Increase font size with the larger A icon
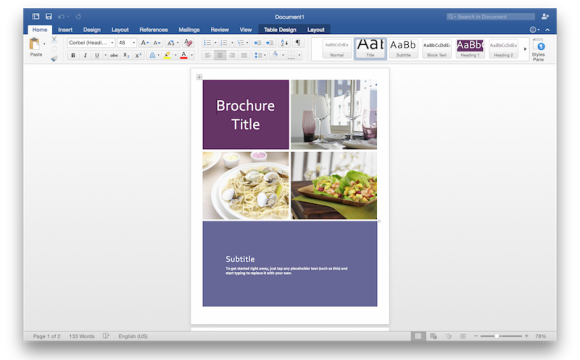Viewport: 580px width, 360px height. [x=145, y=43]
